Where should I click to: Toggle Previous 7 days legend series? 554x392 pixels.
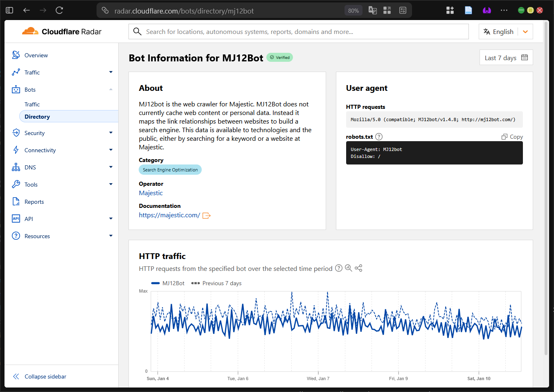[216, 283]
